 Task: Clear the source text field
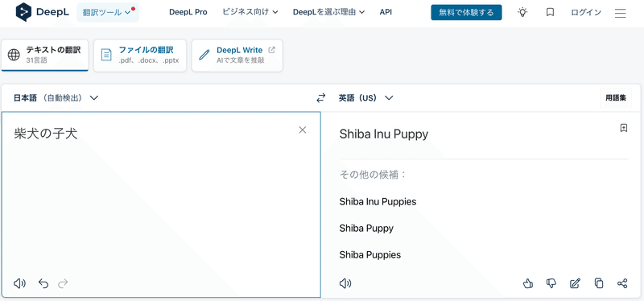(303, 130)
